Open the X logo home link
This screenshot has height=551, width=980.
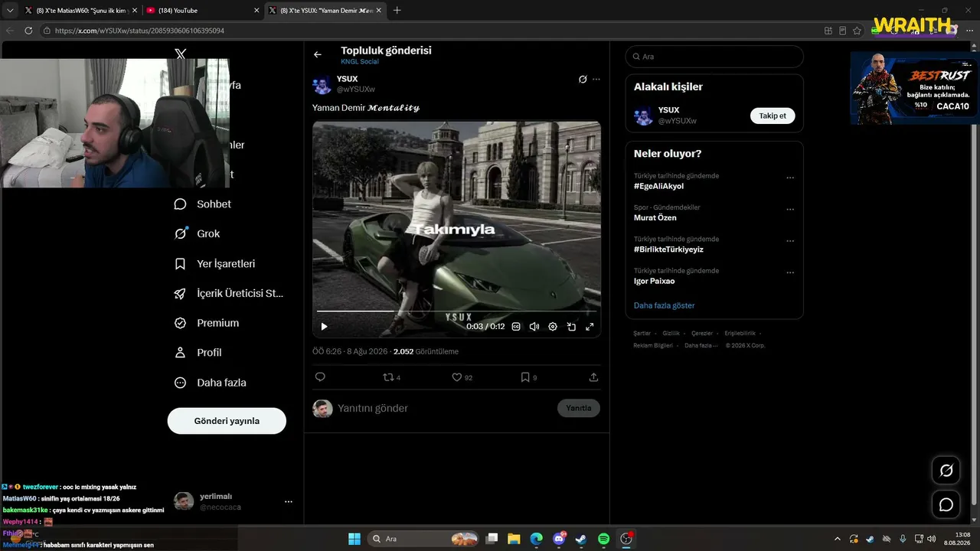point(181,54)
